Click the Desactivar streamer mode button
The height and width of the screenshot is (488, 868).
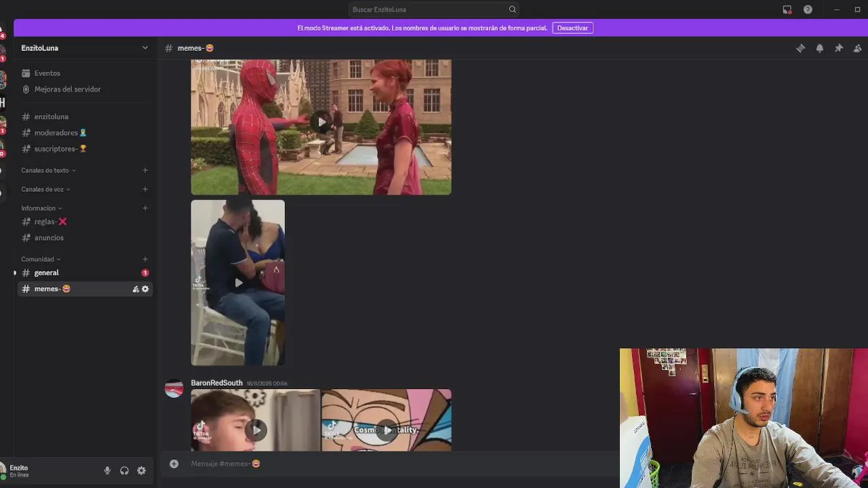pyautogui.click(x=572, y=28)
